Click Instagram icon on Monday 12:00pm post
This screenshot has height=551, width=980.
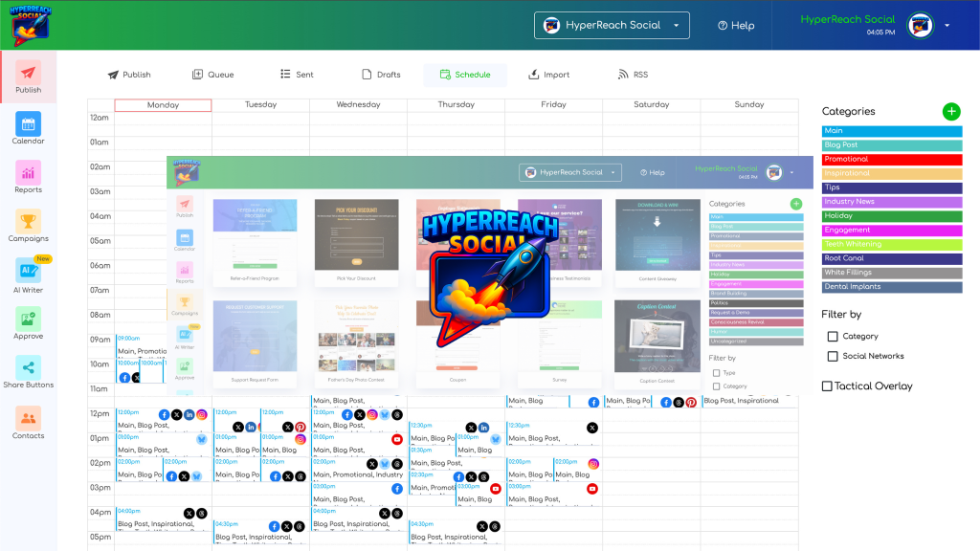[x=202, y=414]
